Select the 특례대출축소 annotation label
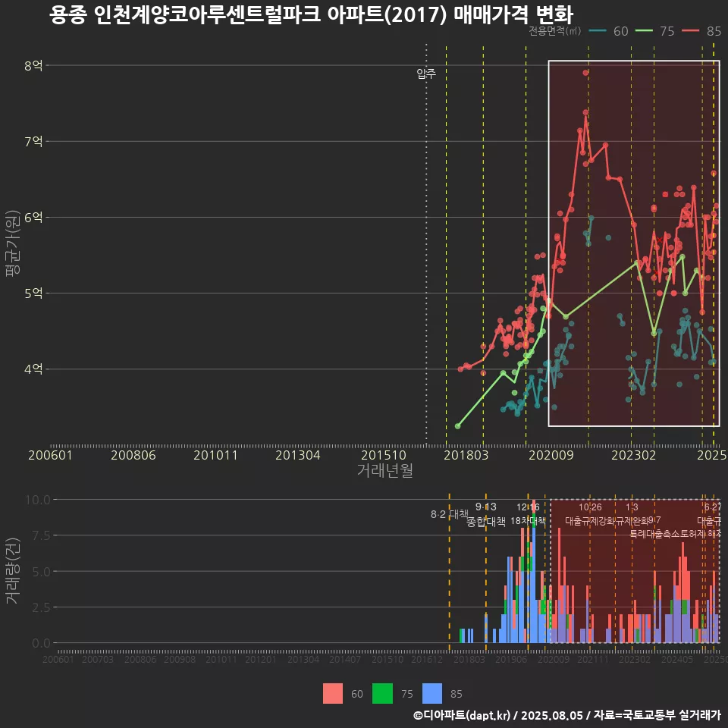 (655, 534)
